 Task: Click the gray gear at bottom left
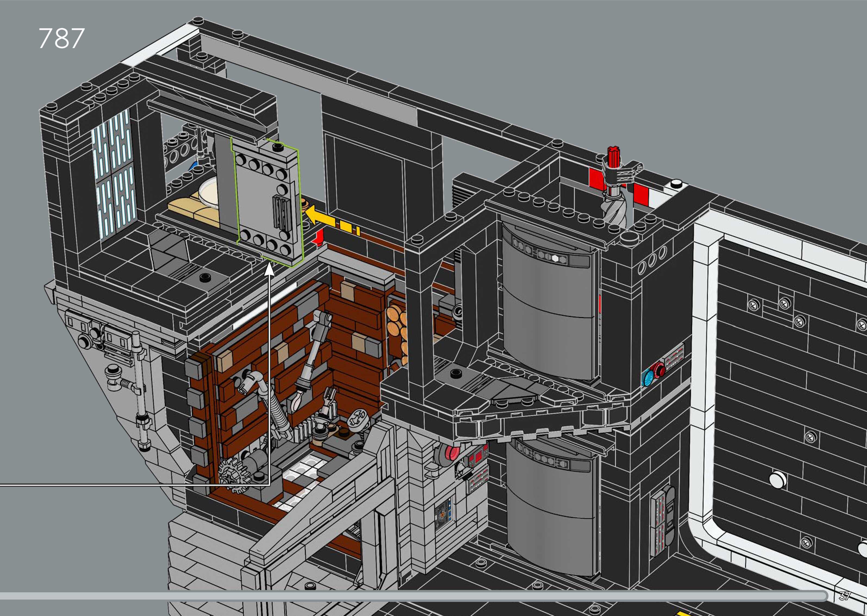232,474
